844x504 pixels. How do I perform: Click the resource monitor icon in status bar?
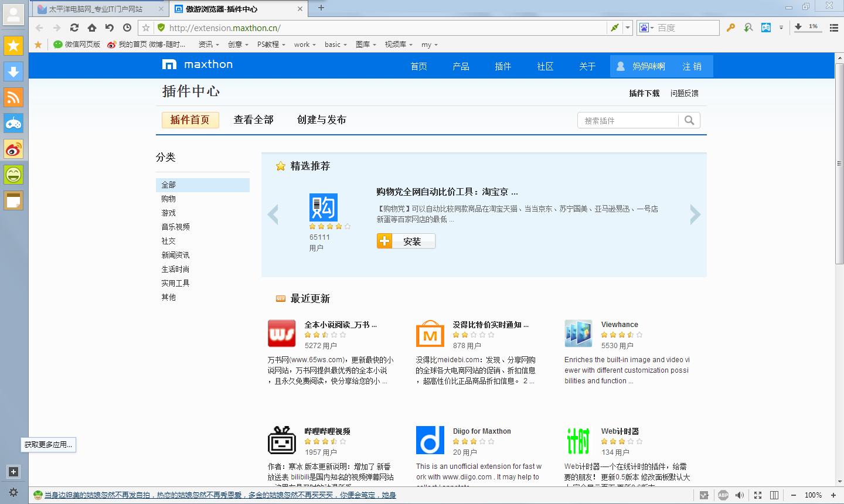[x=704, y=495]
